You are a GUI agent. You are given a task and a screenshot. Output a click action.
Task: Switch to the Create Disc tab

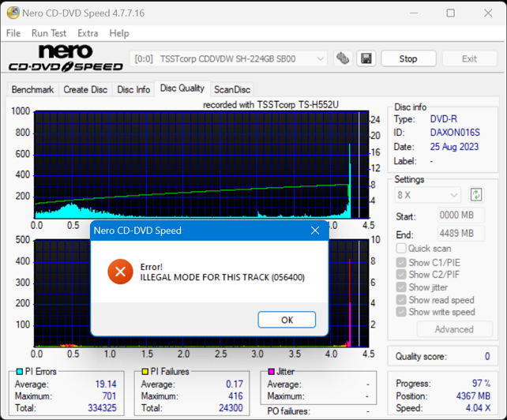coord(85,89)
